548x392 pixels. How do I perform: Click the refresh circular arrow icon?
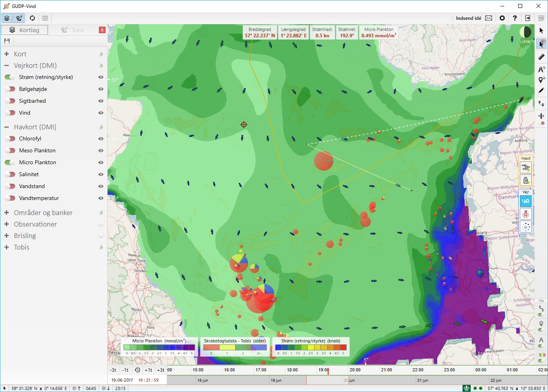[x=33, y=18]
